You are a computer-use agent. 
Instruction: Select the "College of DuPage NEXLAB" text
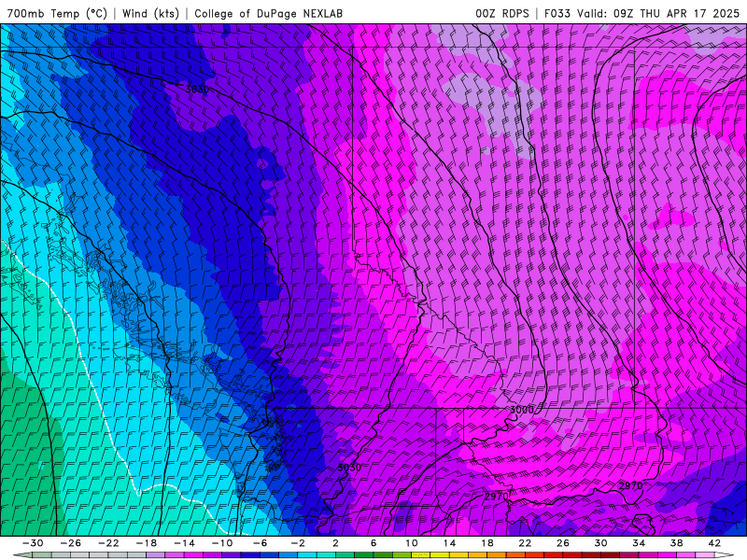pos(268,13)
